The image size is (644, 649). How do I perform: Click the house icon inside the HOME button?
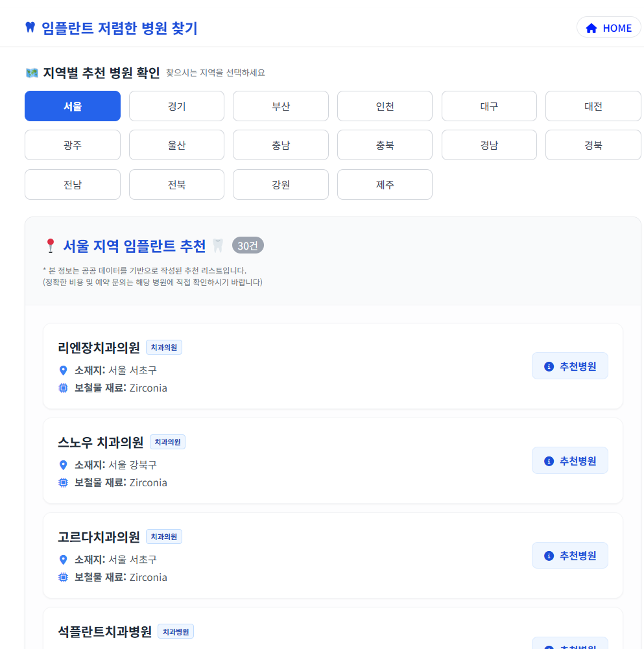point(591,28)
